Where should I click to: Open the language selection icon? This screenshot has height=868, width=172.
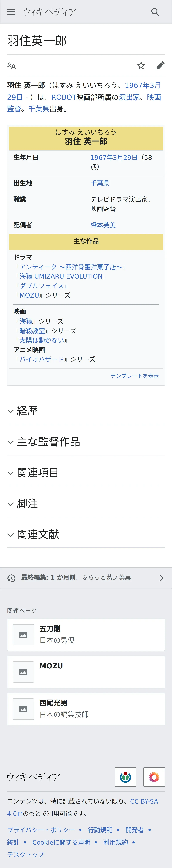(11, 65)
